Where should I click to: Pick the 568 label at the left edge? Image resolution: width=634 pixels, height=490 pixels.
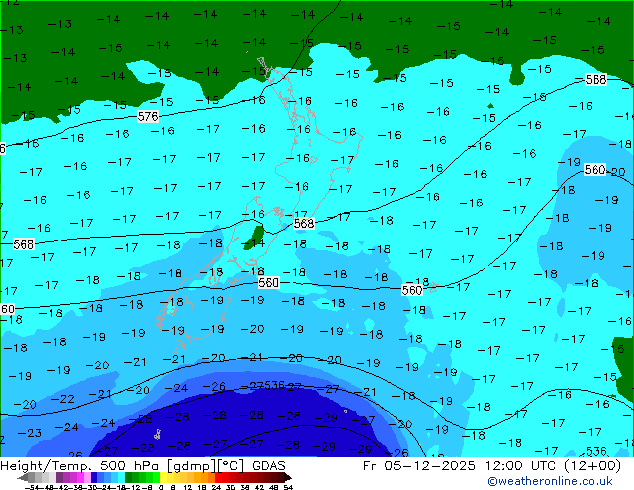(x=24, y=244)
